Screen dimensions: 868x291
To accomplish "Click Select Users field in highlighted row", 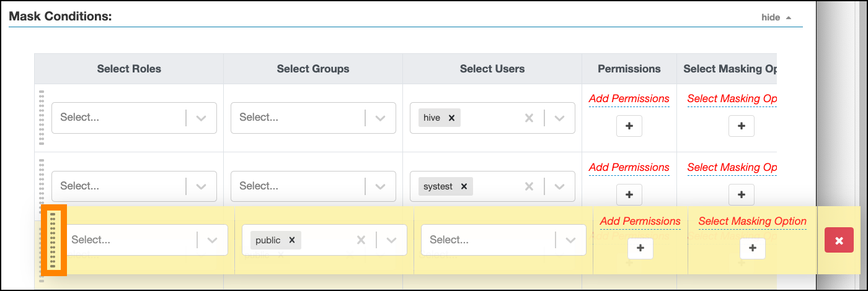I will pos(487,240).
